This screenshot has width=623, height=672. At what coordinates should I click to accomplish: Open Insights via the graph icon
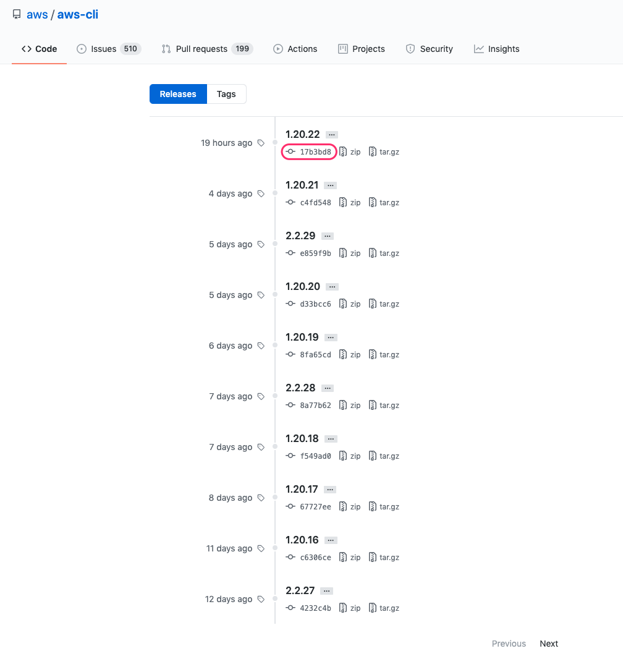pyautogui.click(x=478, y=48)
